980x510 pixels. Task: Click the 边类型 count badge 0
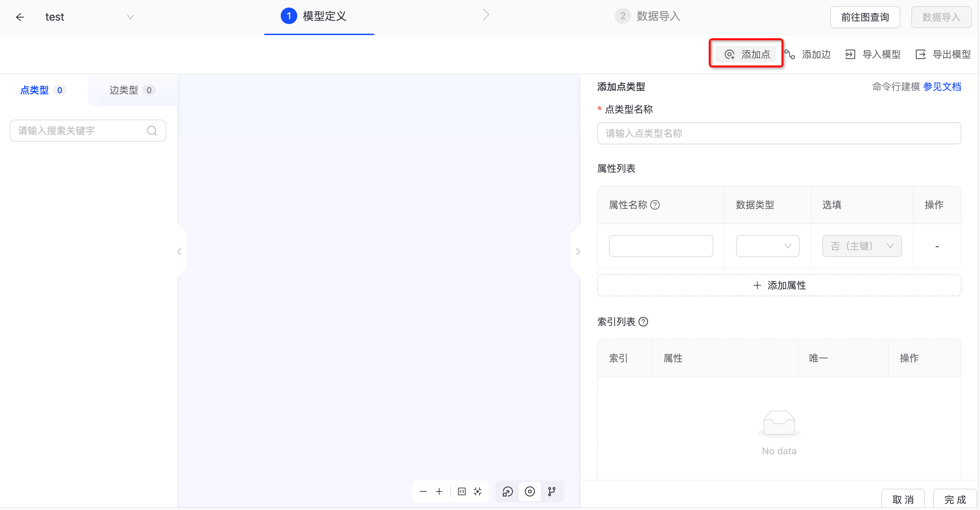[x=149, y=90]
